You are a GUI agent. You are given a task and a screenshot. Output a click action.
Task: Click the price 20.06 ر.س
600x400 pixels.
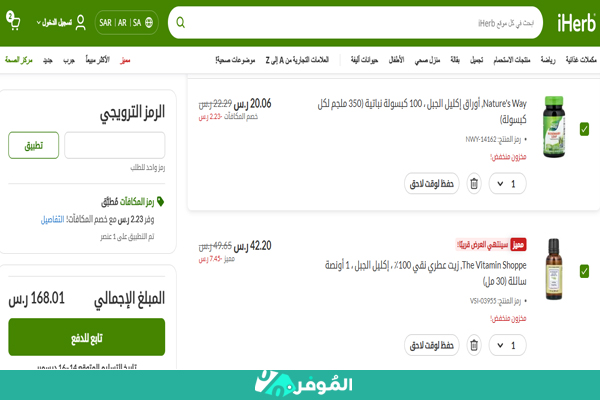[252, 103]
